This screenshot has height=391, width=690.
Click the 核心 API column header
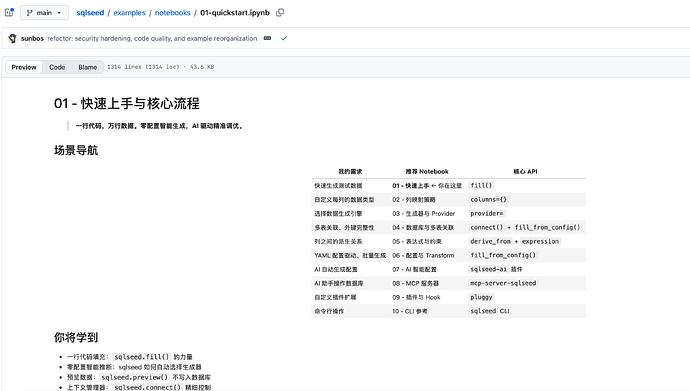(525, 172)
